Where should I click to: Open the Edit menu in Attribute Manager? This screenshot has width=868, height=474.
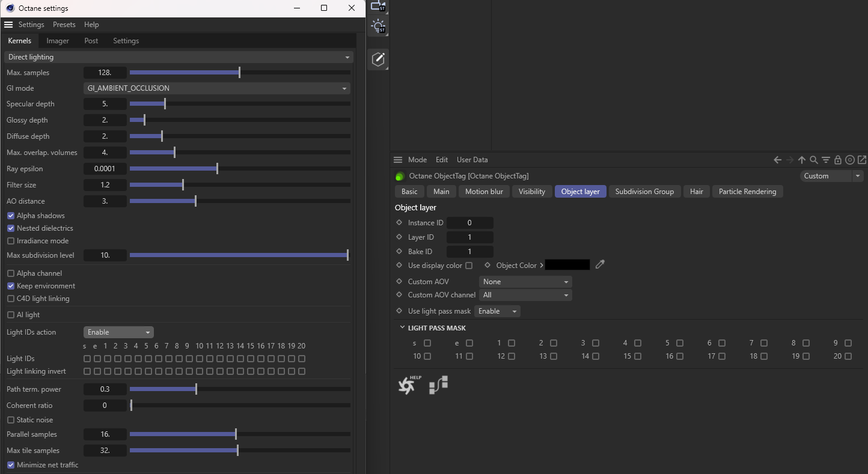(x=442, y=160)
